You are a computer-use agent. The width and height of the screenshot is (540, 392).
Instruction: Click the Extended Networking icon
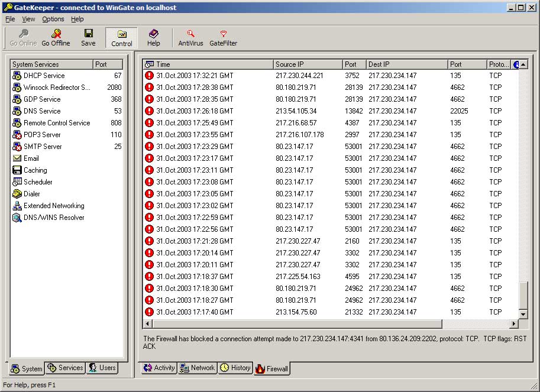click(17, 206)
